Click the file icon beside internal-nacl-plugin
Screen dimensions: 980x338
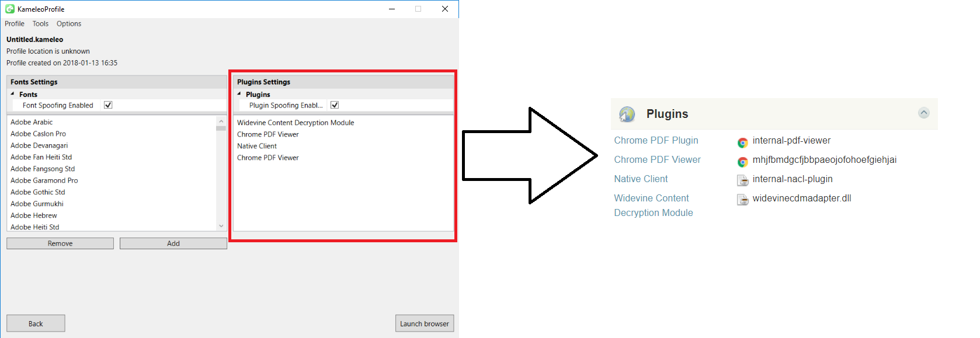tap(742, 180)
